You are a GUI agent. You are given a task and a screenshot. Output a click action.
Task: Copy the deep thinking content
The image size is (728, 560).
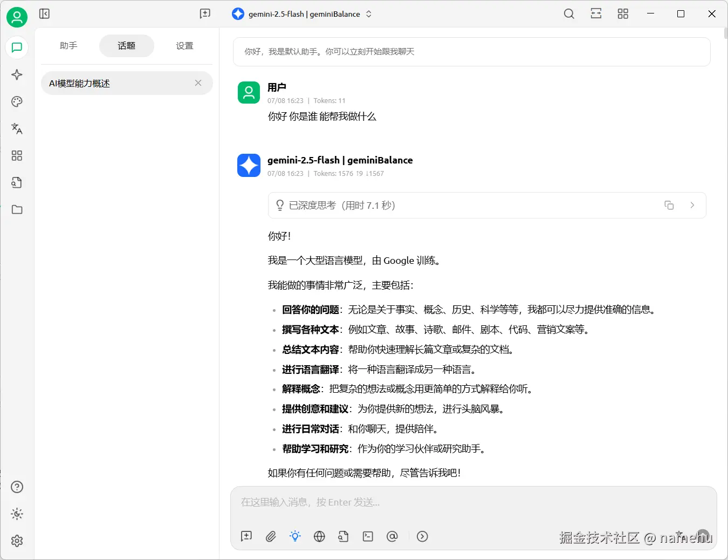[669, 205]
